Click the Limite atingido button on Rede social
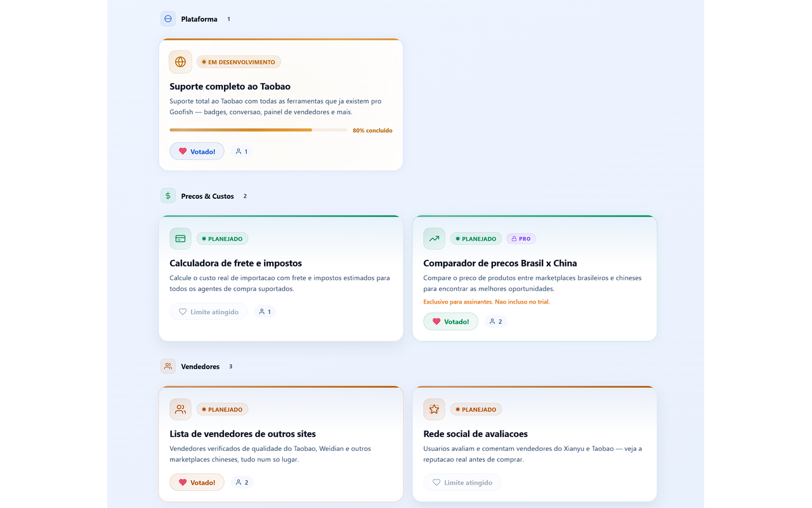 click(462, 482)
